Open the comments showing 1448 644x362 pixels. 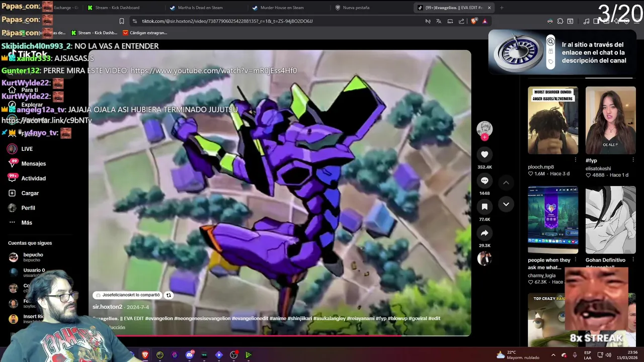(485, 180)
